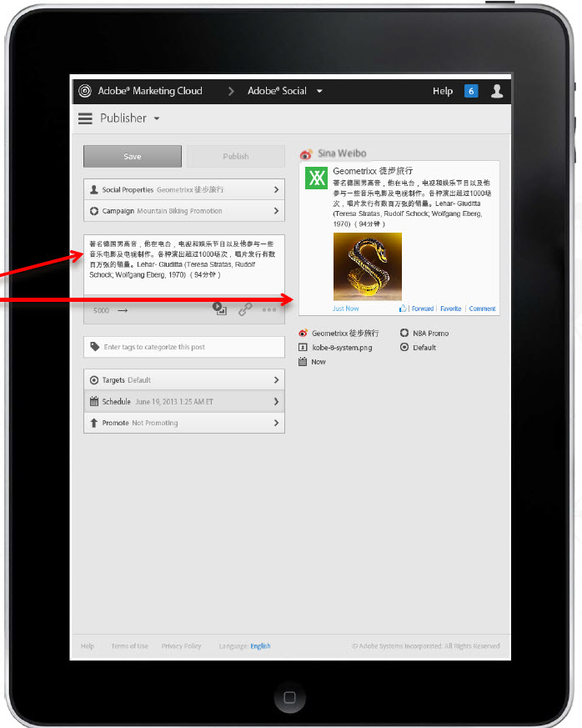Click the Campaign circle icon

pos(93,211)
